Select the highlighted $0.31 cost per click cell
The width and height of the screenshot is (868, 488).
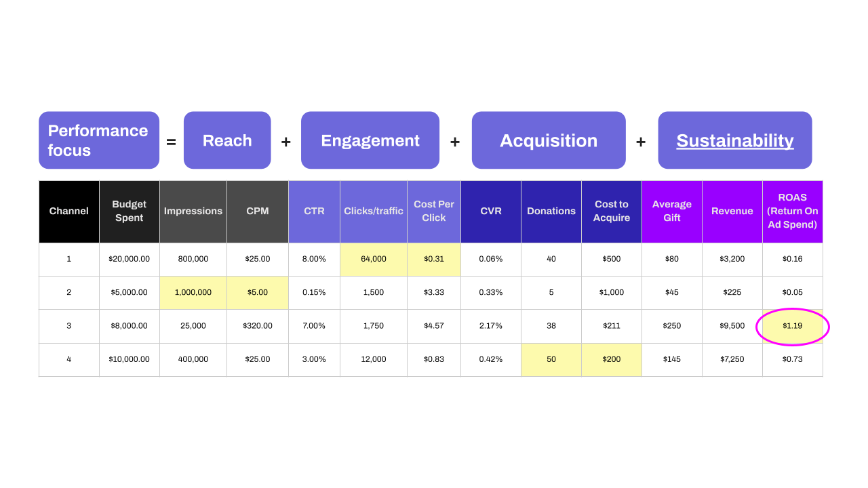pyautogui.click(x=434, y=259)
